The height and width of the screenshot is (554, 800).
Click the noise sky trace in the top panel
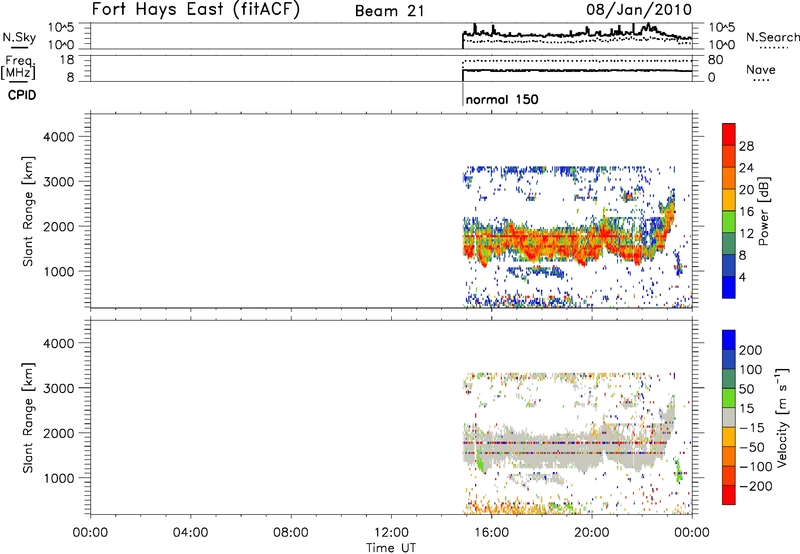[577, 33]
